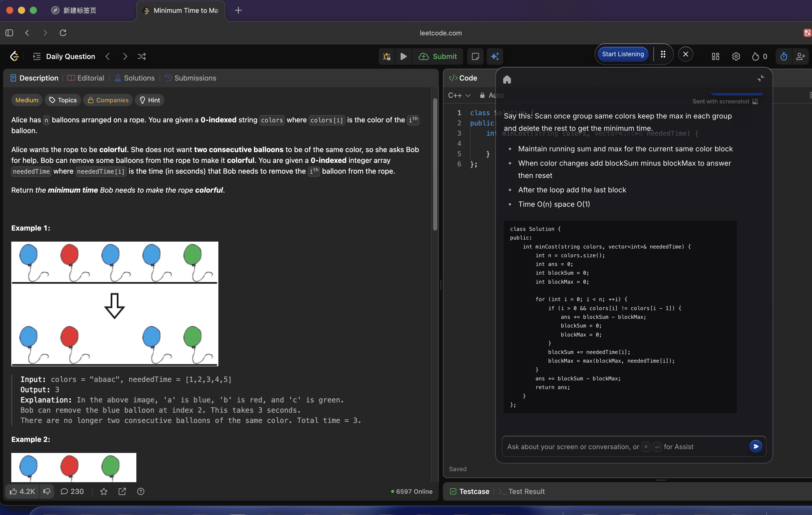This screenshot has width=812, height=515.
Task: Click the LeetCode logo
Action: (x=15, y=56)
